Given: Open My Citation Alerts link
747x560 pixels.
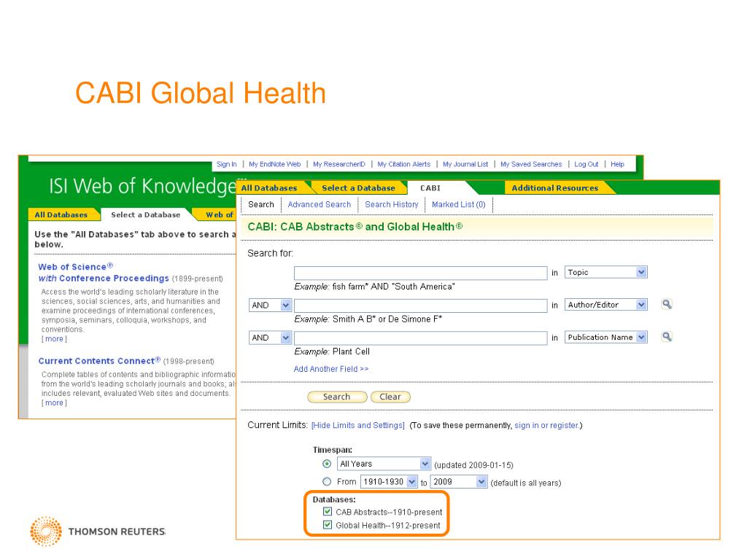Looking at the screenshot, I should point(404,164).
